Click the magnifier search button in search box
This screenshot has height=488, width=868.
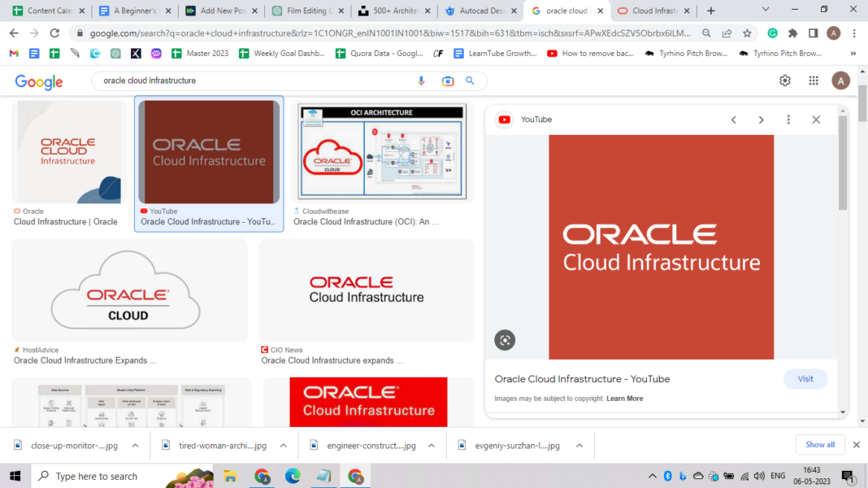pos(470,81)
